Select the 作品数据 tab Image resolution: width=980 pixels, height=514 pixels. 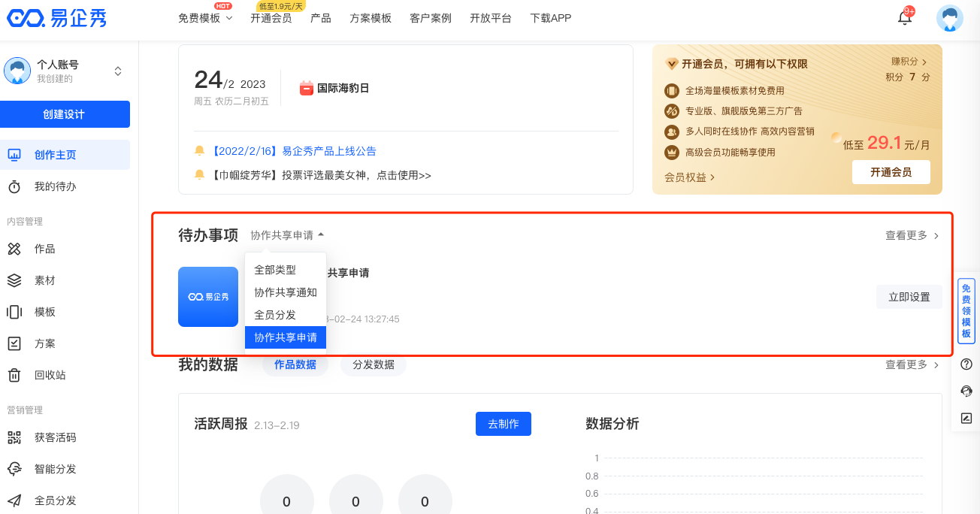click(295, 364)
